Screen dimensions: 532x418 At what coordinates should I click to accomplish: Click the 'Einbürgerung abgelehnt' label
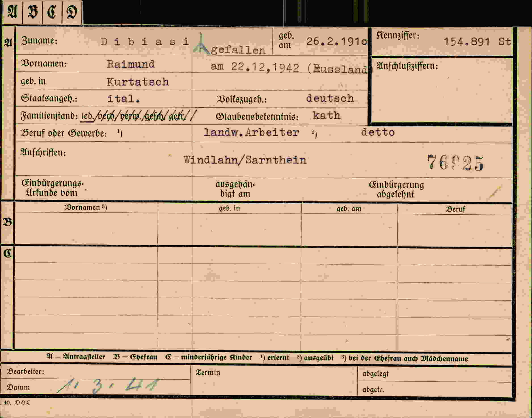396,189
